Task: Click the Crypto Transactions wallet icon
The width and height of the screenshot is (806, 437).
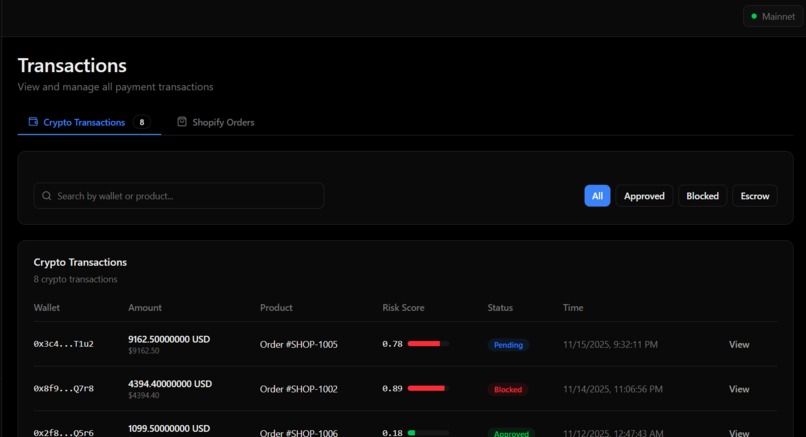Action: point(33,122)
